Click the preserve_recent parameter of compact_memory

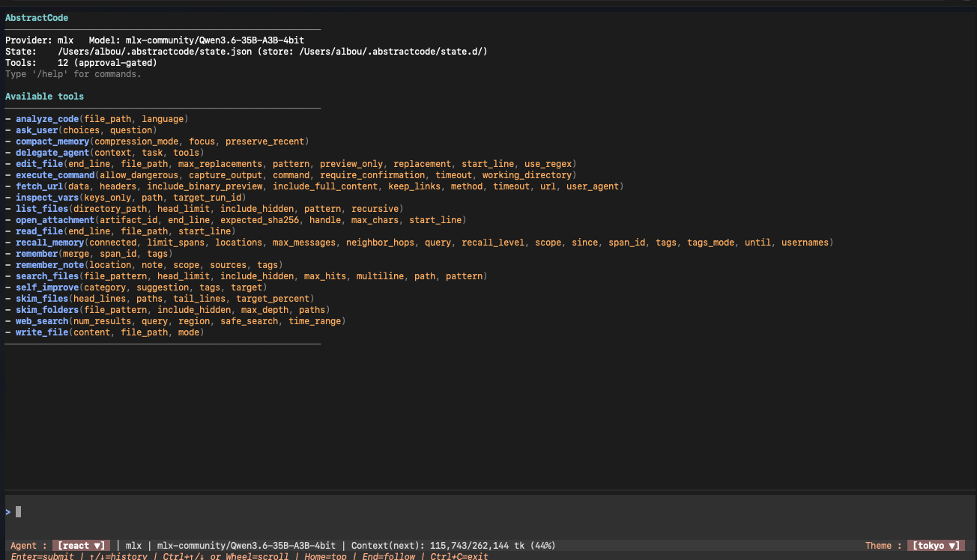pyautogui.click(x=264, y=141)
